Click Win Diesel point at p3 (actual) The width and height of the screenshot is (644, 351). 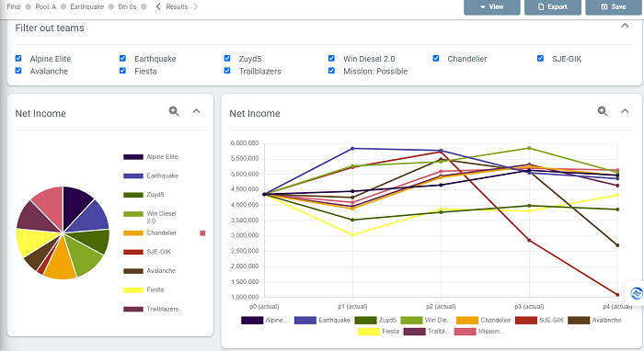coord(529,148)
